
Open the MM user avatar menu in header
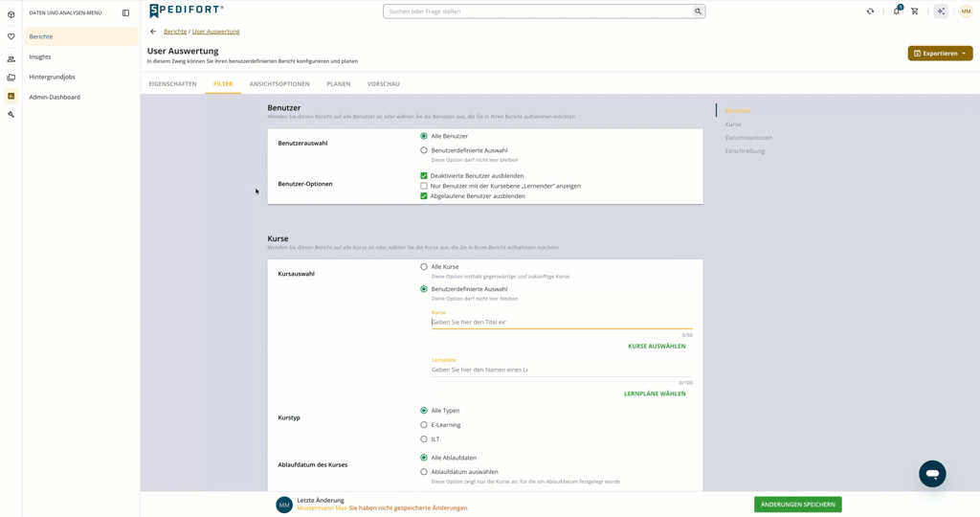[x=966, y=11]
